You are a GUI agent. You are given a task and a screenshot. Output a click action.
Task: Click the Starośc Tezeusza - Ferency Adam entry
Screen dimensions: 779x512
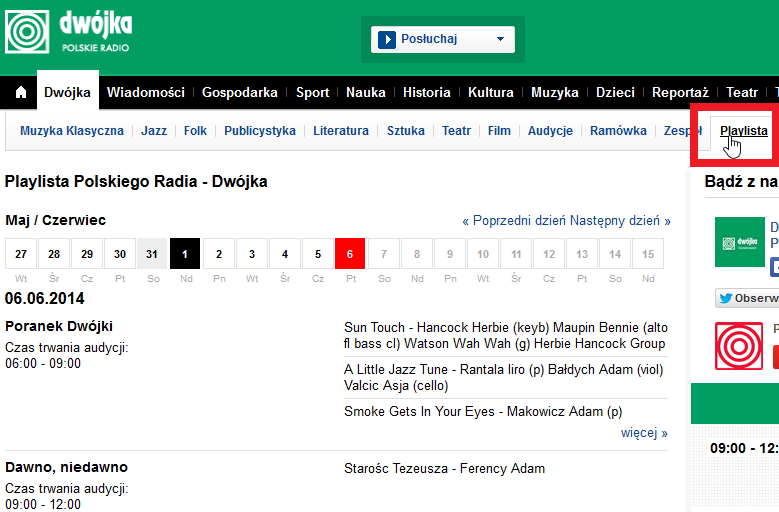(444, 468)
